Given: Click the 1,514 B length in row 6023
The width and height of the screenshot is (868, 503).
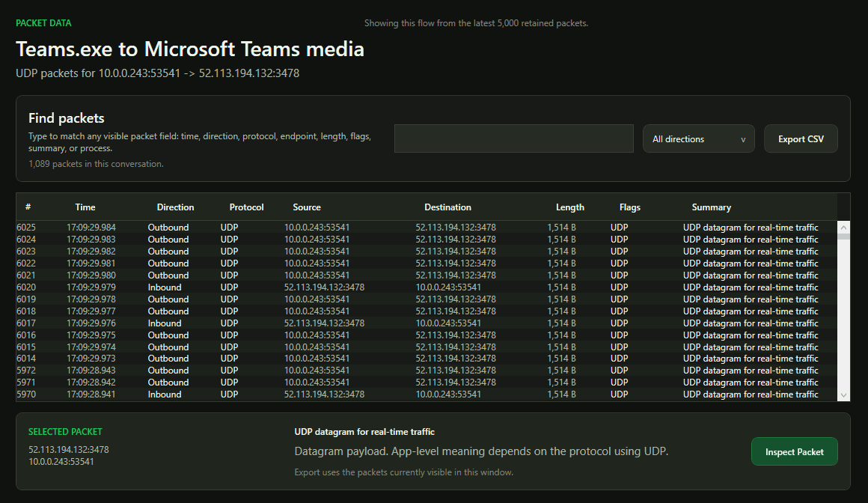Looking at the screenshot, I should (x=561, y=251).
